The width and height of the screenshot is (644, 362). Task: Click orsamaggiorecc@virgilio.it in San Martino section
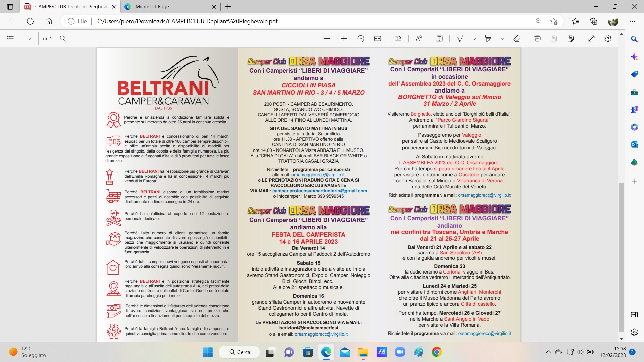(x=318, y=175)
